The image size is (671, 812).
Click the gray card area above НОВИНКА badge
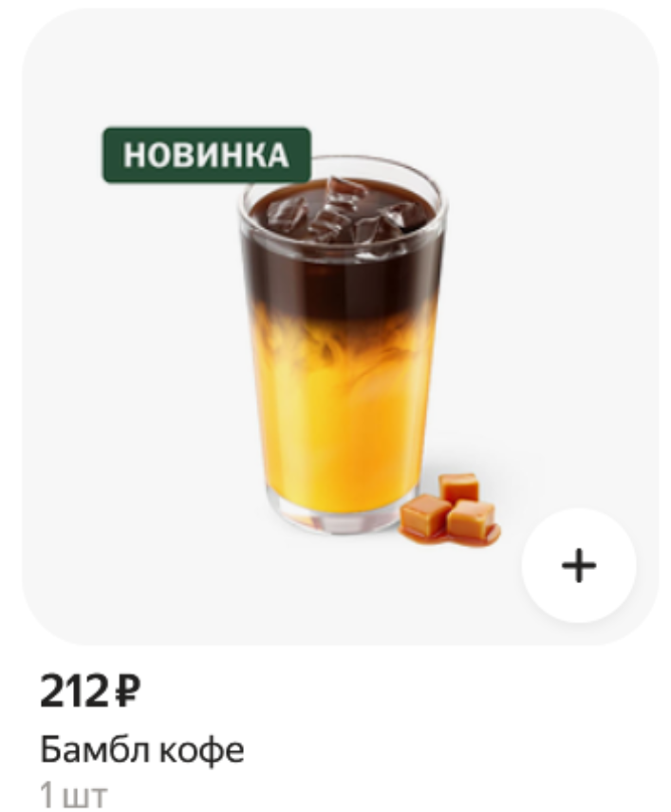click(x=207, y=72)
